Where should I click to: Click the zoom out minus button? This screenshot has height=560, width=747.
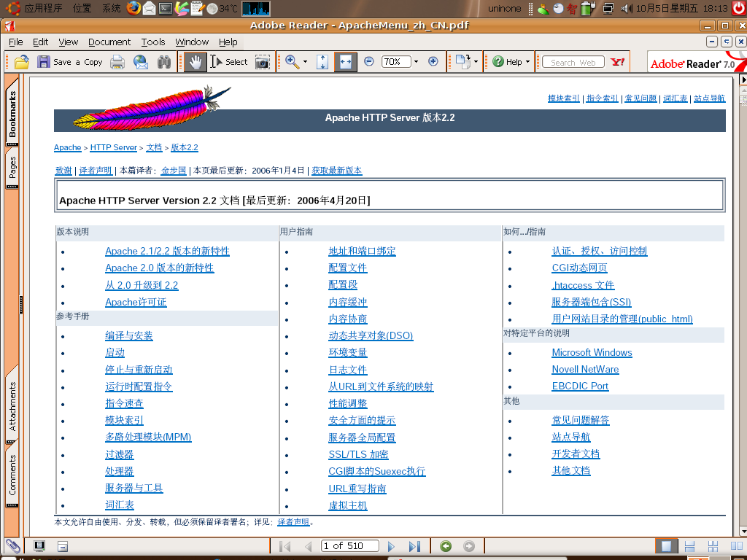tap(368, 61)
